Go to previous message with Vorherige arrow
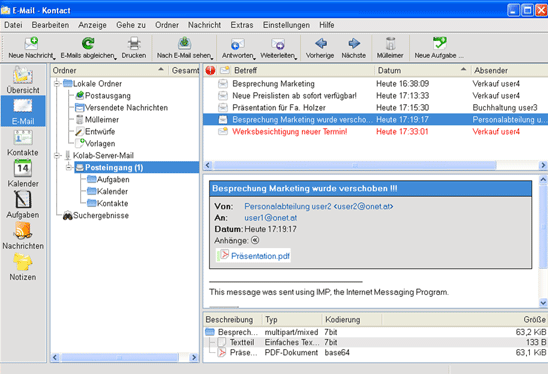The image size is (548, 374). (x=321, y=43)
